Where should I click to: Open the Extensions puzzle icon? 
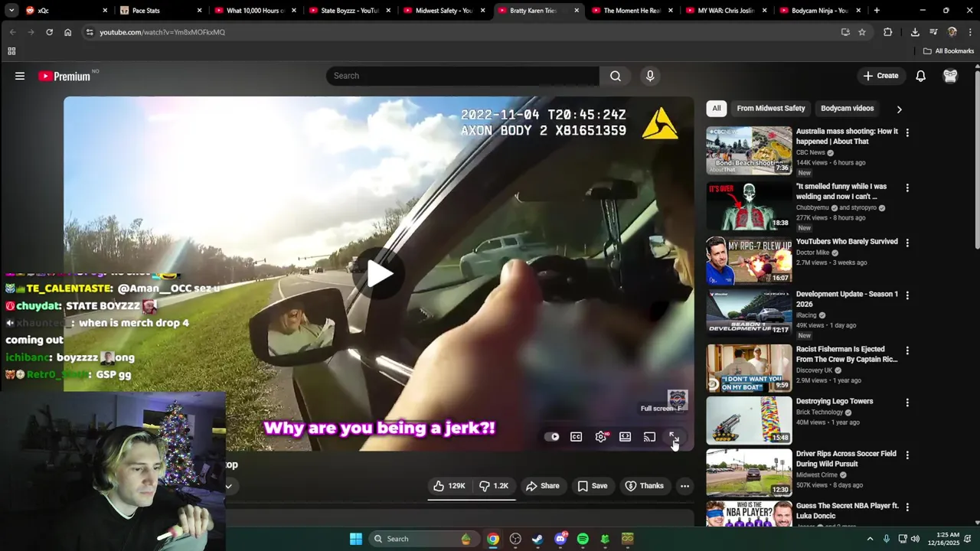click(888, 32)
